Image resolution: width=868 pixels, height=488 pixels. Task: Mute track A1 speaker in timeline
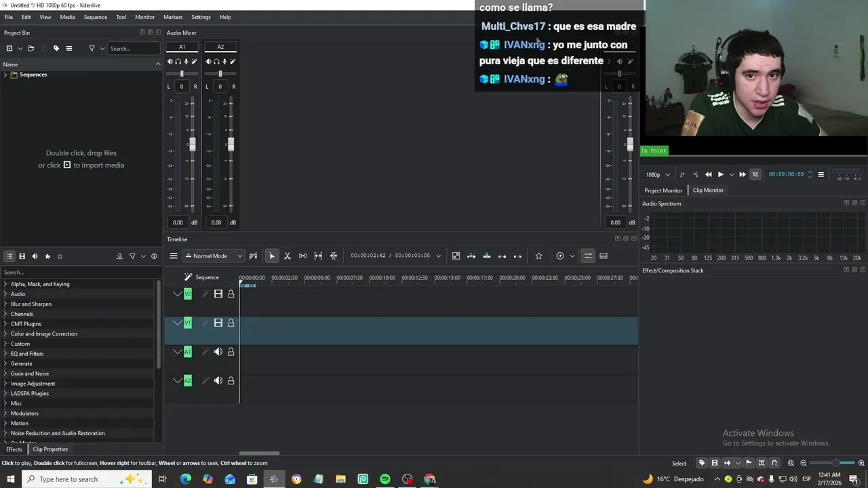218,352
